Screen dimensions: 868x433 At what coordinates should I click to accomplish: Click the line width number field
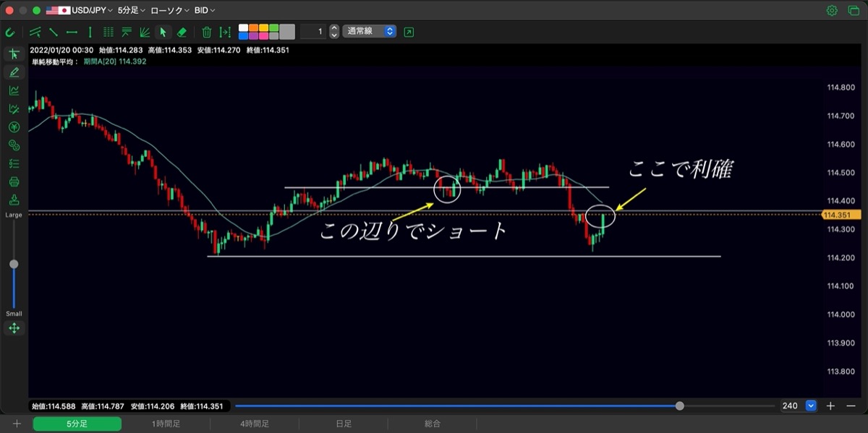pos(312,32)
